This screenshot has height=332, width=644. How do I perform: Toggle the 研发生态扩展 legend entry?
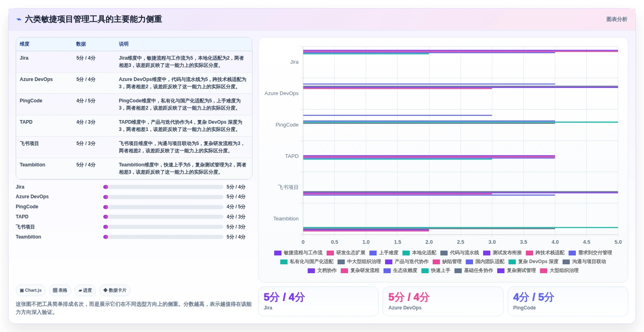pos(346,253)
